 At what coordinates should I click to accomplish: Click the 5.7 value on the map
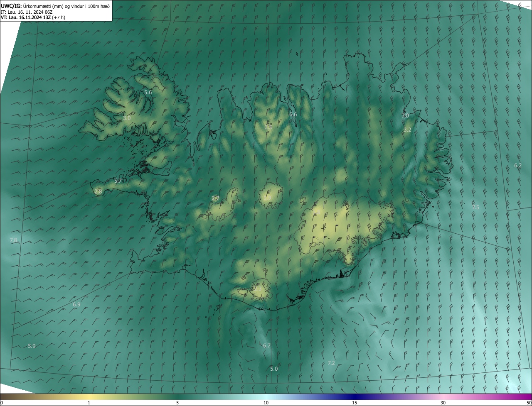coord(118,181)
